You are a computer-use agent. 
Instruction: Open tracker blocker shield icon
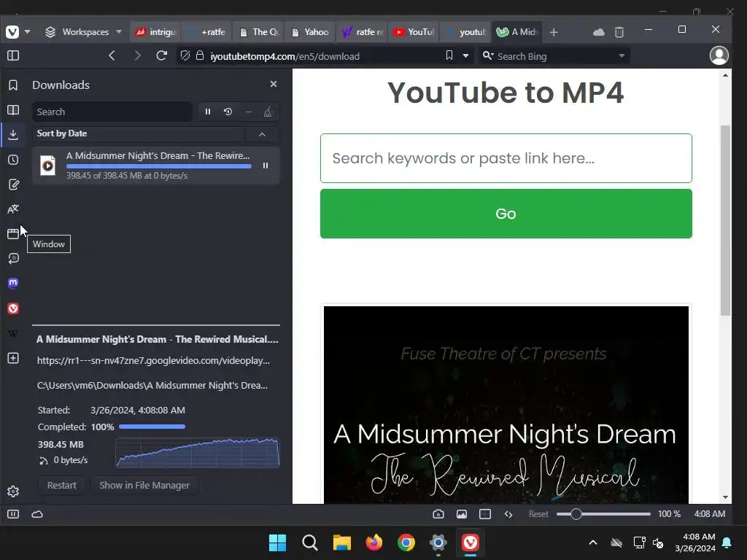pyautogui.click(x=185, y=55)
